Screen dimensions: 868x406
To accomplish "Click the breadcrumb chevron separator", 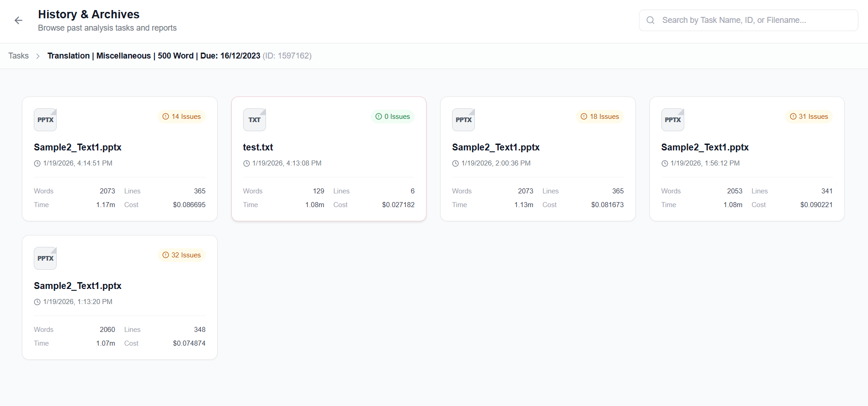I will click(x=38, y=56).
